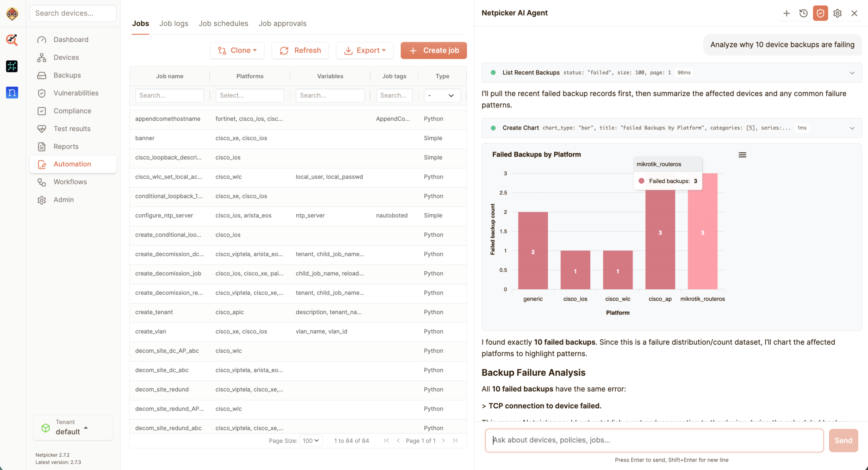
Task: Click the Dashboard gauge icon
Action: click(42, 40)
